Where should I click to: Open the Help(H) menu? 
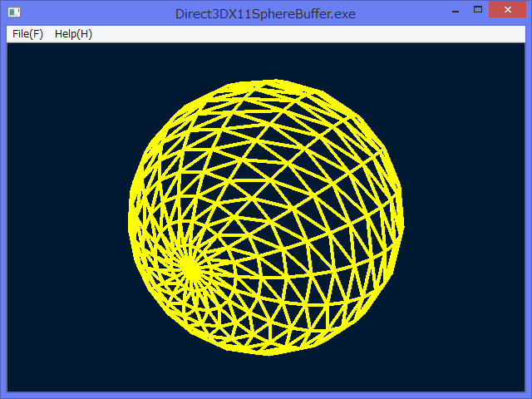(x=73, y=34)
